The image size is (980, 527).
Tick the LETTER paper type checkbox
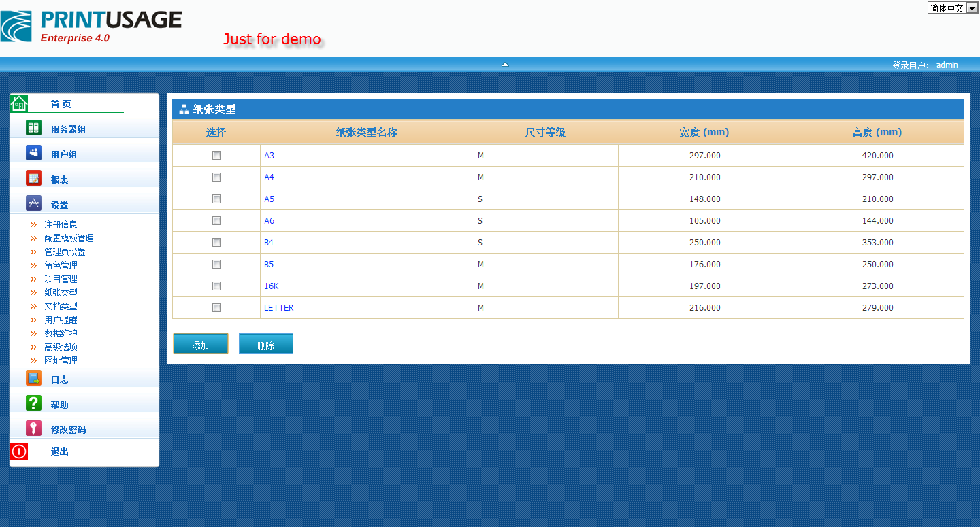(216, 308)
